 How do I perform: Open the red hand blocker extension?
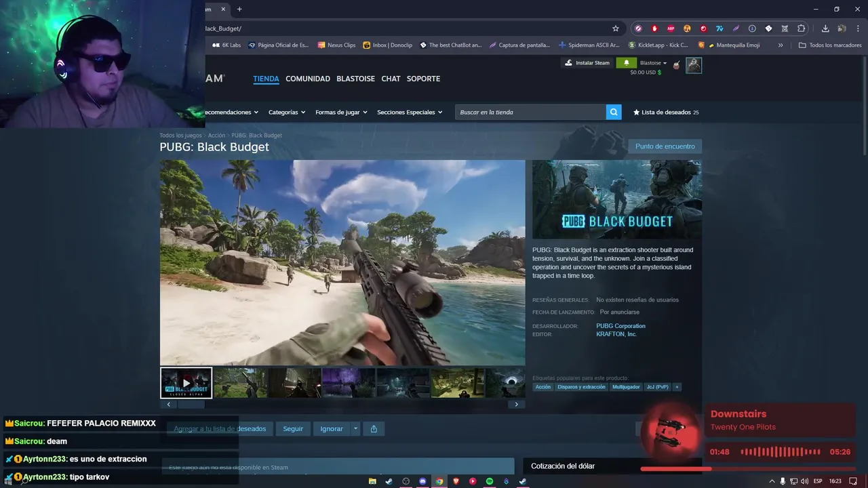pyautogui.click(x=654, y=28)
